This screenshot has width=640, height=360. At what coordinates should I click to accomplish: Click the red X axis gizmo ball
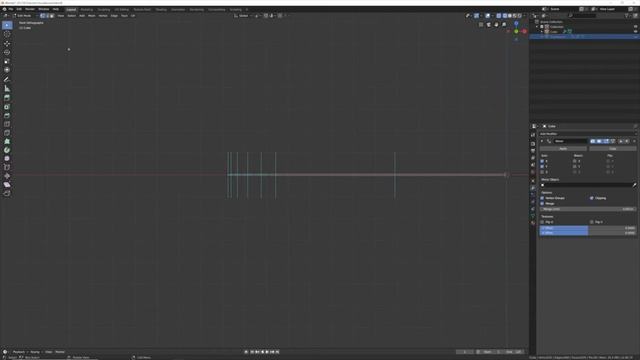[524, 31]
